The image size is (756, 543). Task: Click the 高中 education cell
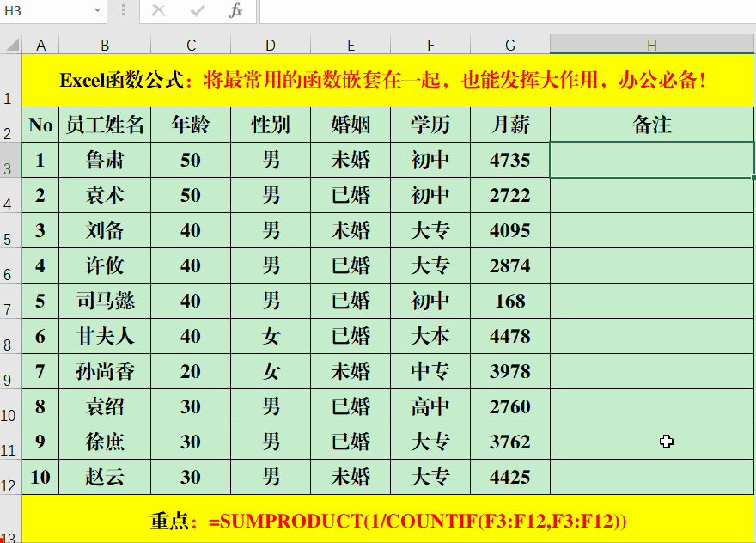[430, 406]
